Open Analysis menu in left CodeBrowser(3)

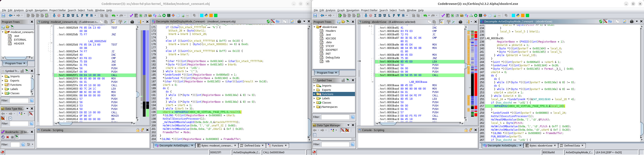click(x=19, y=10)
